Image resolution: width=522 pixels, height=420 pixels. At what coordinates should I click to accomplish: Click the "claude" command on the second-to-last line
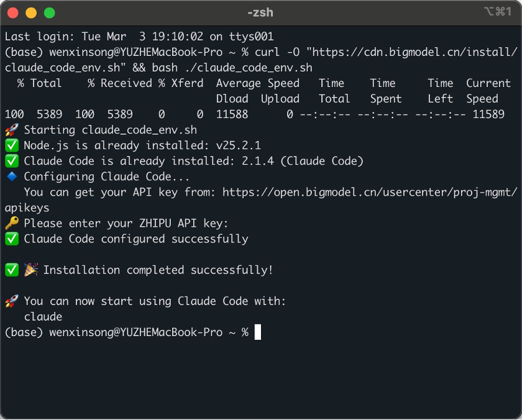click(x=43, y=317)
